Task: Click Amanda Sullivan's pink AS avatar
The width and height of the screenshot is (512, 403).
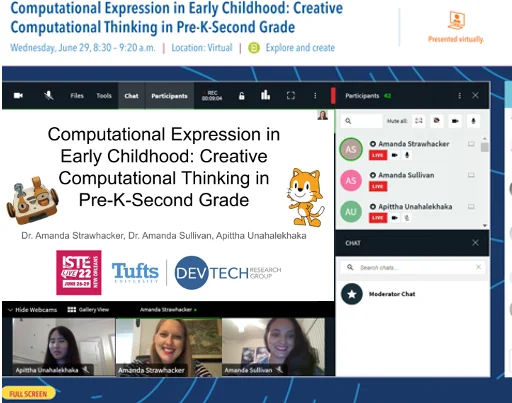Action: click(351, 180)
